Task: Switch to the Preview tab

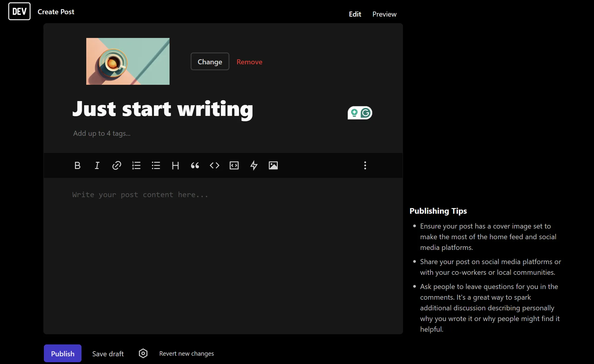Action: point(384,14)
